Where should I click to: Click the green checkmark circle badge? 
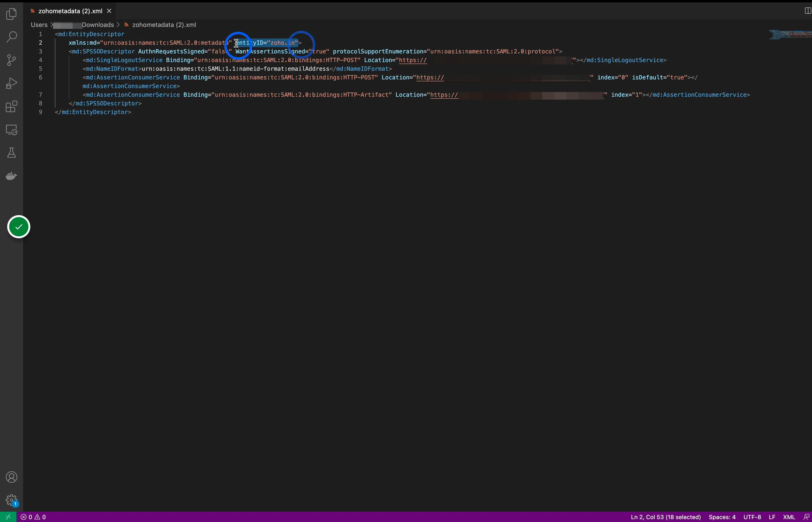coord(19,227)
